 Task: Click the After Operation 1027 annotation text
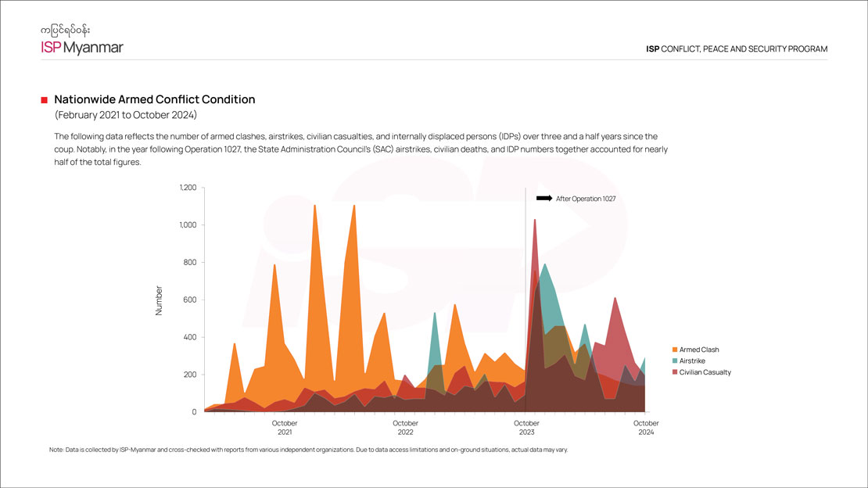tap(586, 199)
